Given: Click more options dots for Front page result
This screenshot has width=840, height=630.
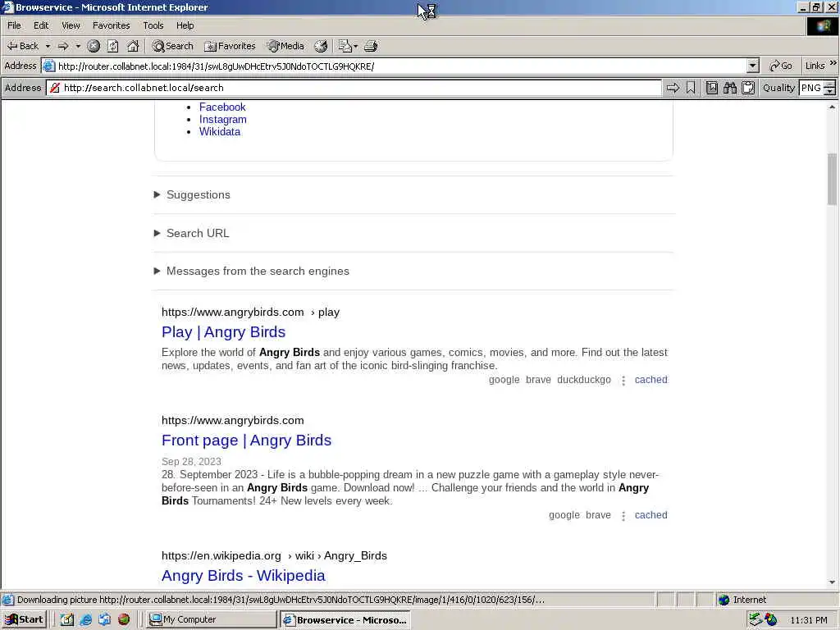Looking at the screenshot, I should (623, 516).
